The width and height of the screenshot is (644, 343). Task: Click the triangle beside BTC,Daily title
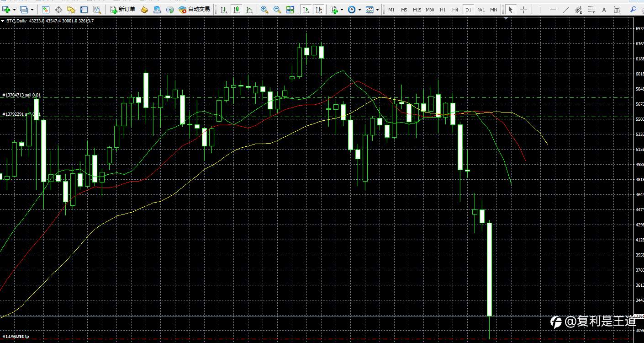point(3,21)
